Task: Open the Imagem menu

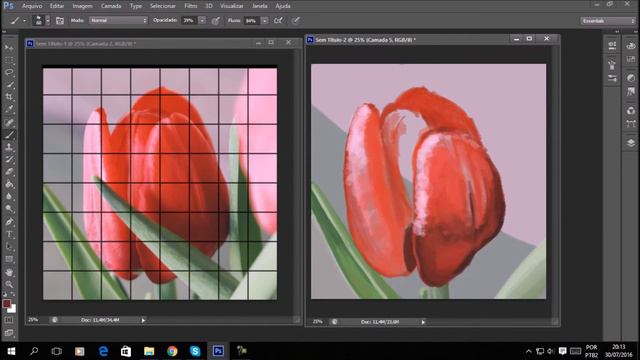Action: pyautogui.click(x=82, y=6)
